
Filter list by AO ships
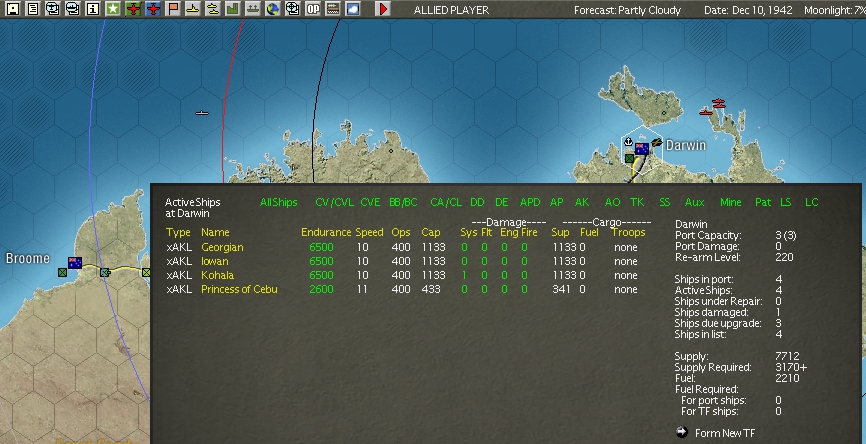(612, 203)
